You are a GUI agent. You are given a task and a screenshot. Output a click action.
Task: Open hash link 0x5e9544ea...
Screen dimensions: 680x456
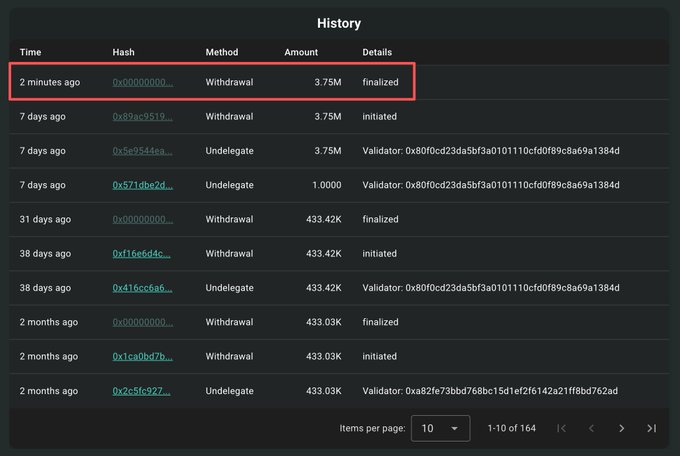(142, 151)
